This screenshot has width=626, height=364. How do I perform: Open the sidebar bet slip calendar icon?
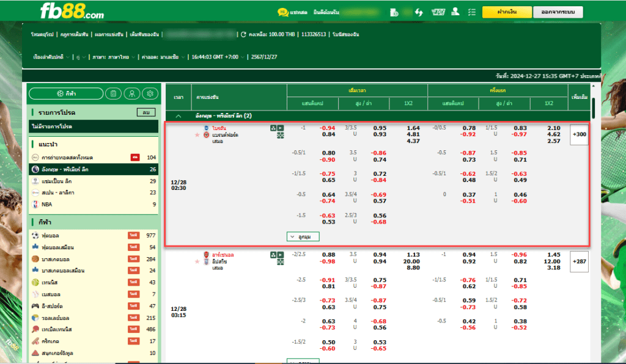click(113, 93)
